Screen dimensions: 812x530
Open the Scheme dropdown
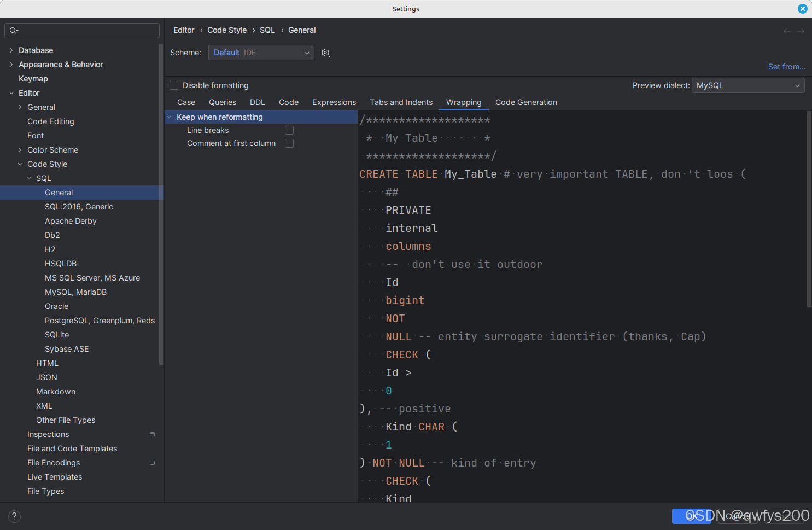click(x=261, y=53)
